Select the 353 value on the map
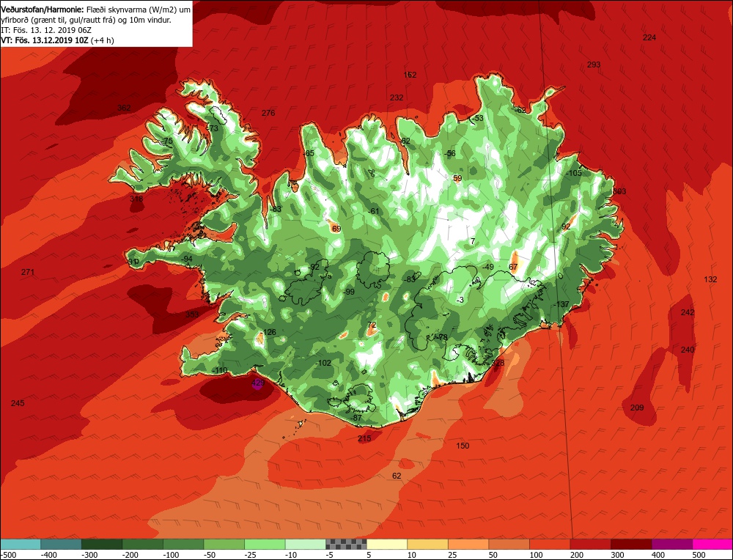This screenshot has height=560, width=733. (x=192, y=314)
